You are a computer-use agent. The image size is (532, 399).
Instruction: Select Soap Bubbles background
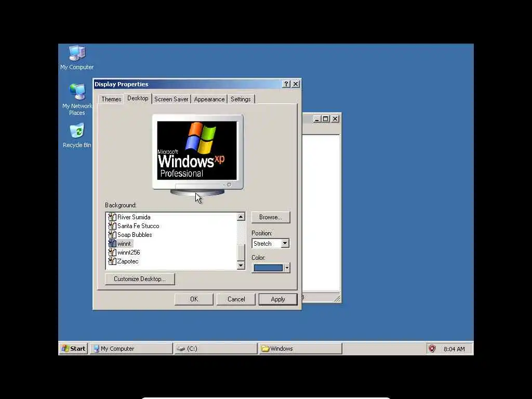tap(135, 235)
